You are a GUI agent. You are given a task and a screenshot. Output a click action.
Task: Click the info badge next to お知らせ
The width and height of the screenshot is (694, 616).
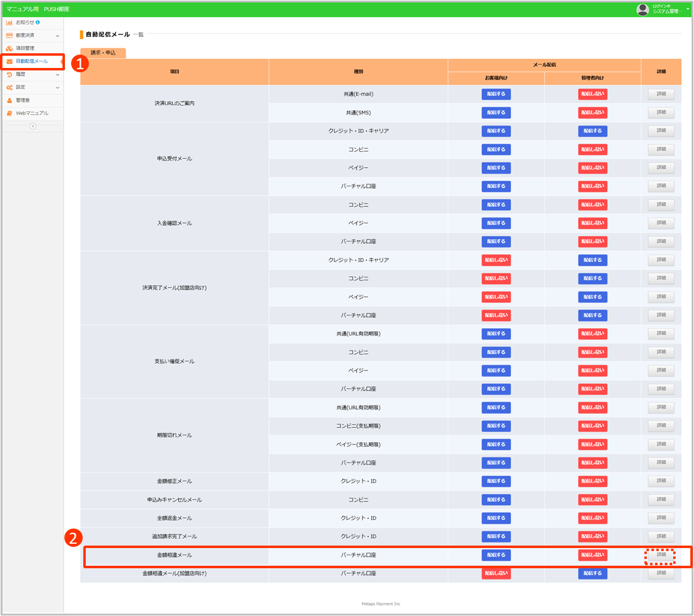38,22
